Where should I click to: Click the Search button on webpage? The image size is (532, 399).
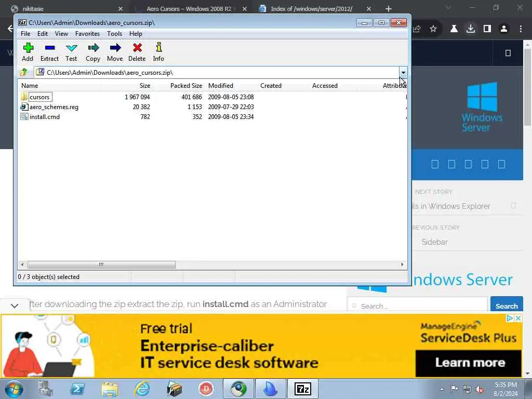point(507,305)
